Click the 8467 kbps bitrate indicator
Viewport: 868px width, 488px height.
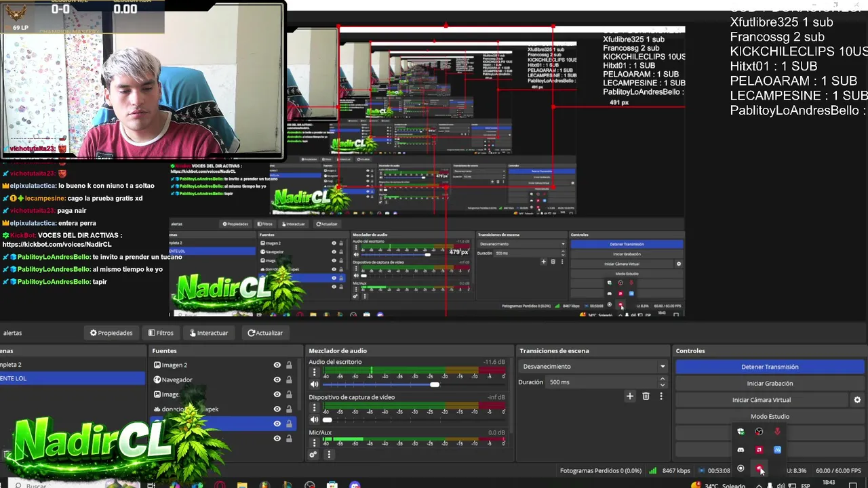670,470
